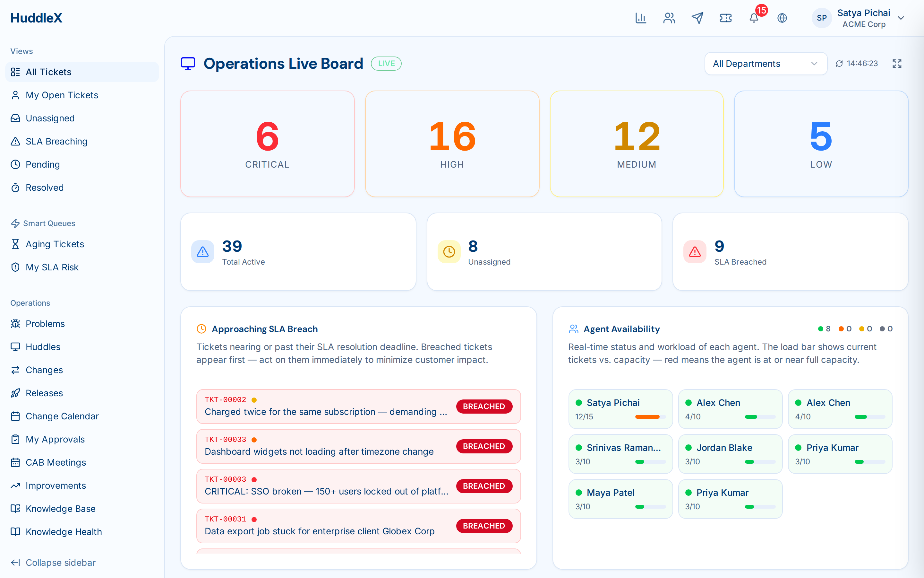This screenshot has width=924, height=578.
Task: Open the Knowledge Base
Action: (x=82, y=509)
